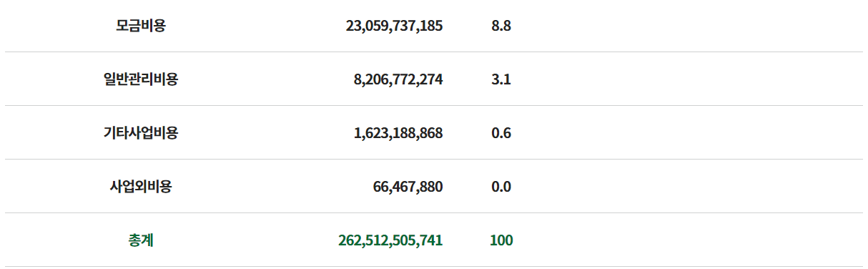Select the 모금비용 row label

(141, 26)
